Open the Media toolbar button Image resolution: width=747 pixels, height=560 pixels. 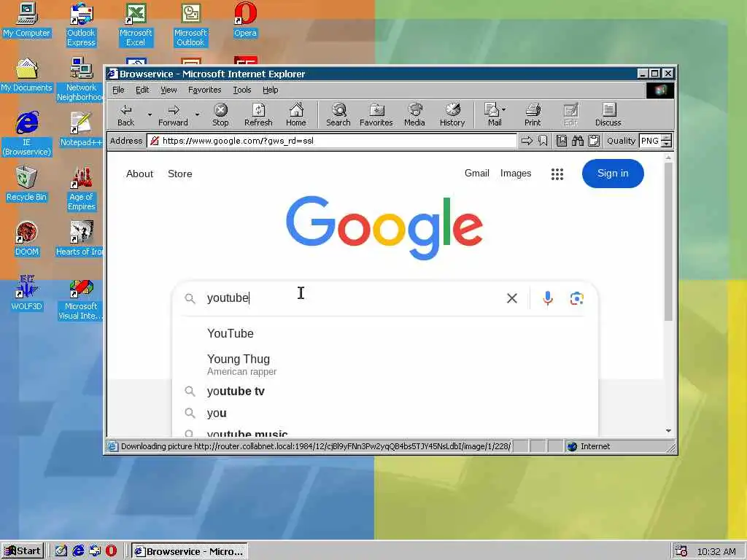point(414,114)
